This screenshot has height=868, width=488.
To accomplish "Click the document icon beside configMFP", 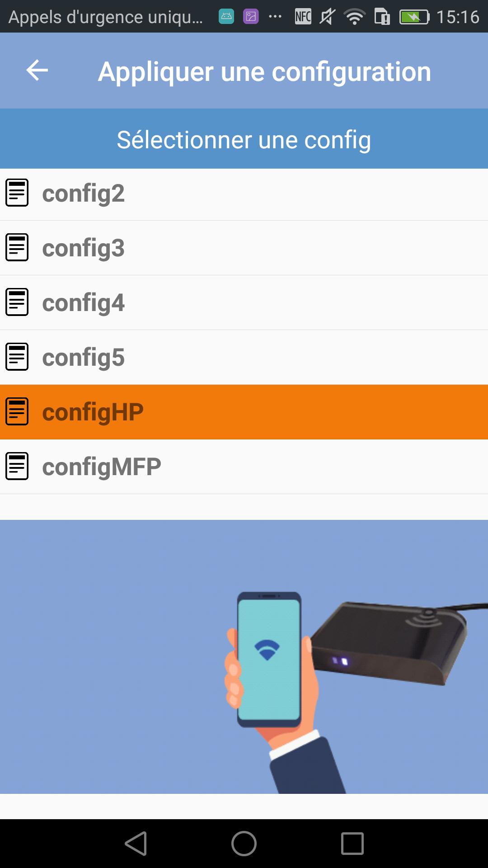I will point(17,466).
